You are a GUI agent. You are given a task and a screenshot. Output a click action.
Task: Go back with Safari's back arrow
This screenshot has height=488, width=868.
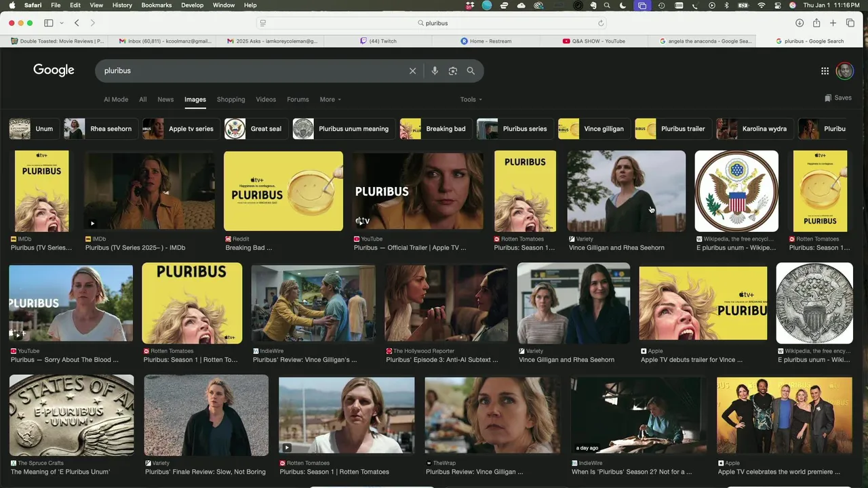click(x=77, y=23)
